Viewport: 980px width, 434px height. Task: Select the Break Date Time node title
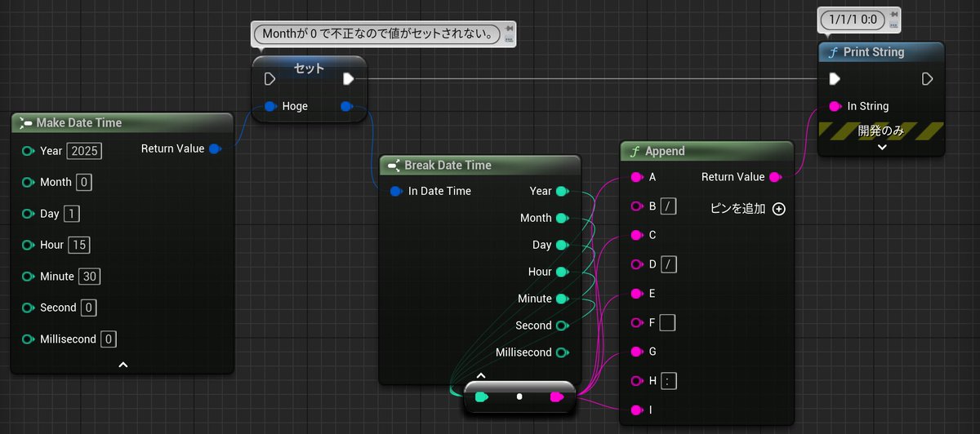click(448, 165)
